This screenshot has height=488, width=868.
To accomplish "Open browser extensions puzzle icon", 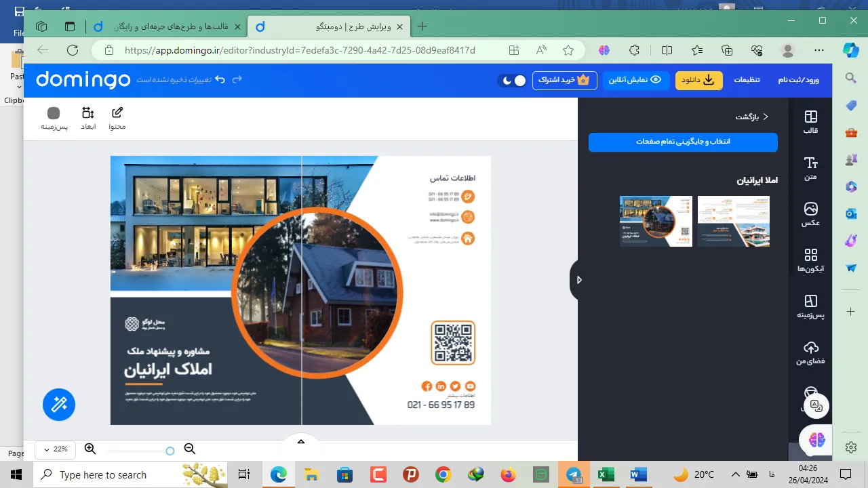I will [635, 50].
